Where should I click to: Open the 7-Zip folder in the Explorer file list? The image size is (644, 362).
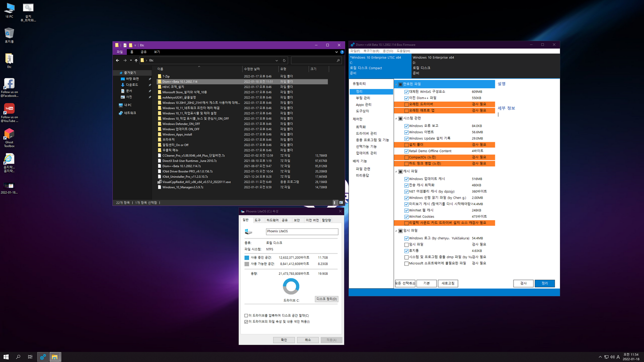pos(166,76)
